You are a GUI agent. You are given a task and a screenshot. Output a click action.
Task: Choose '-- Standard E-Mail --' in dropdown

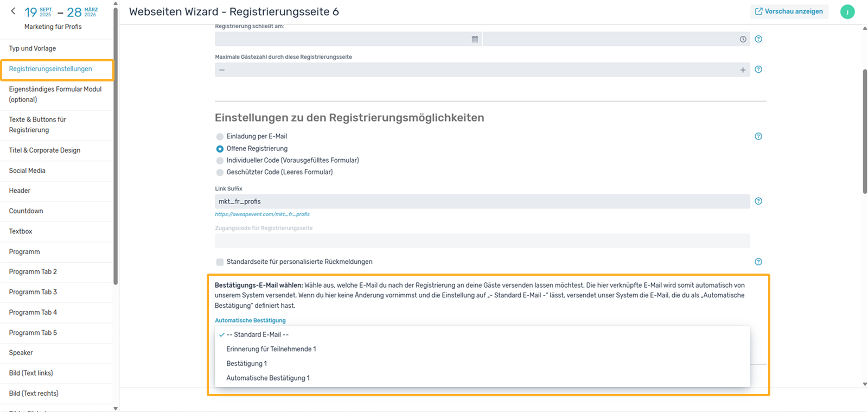tap(482, 334)
